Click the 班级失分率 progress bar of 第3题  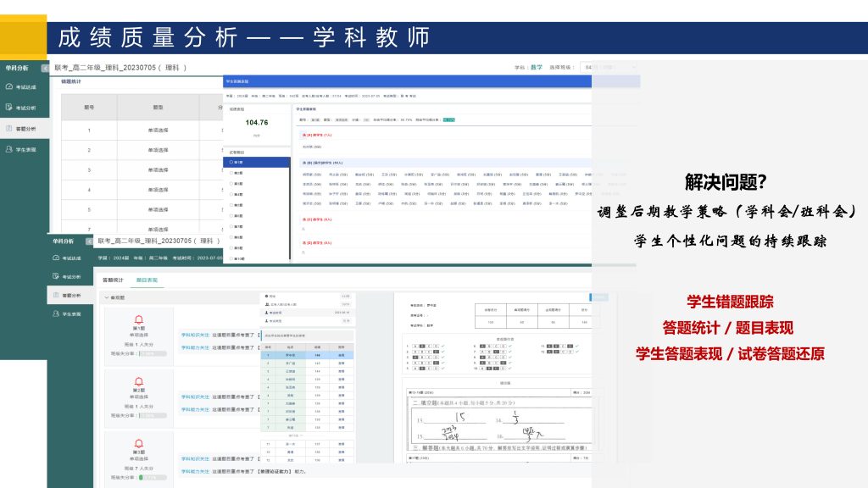[152, 478]
